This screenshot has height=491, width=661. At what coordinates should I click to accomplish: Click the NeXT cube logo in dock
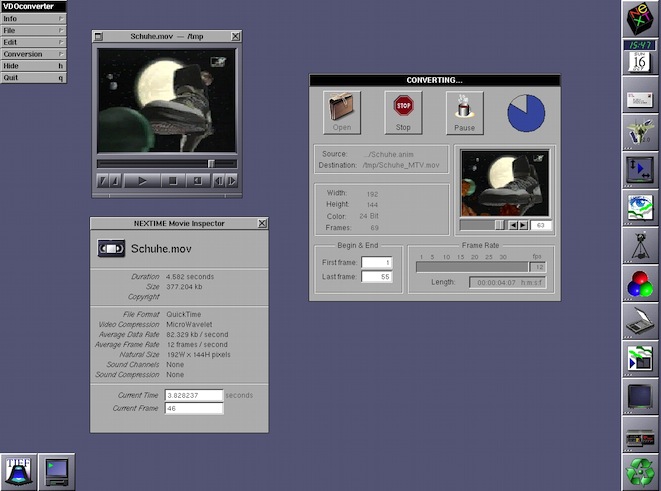pyautogui.click(x=640, y=19)
